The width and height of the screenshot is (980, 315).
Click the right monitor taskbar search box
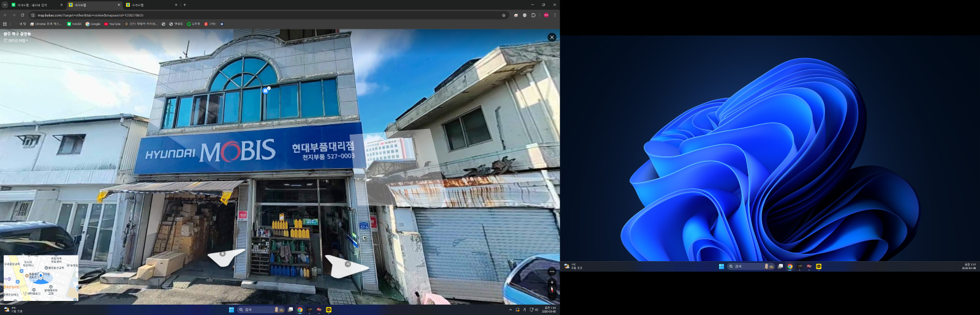[x=750, y=267]
